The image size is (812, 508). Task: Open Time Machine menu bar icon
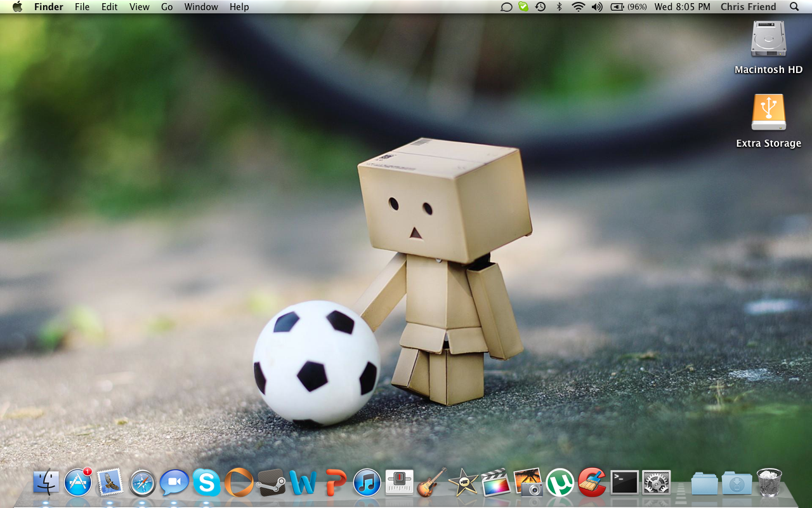click(540, 6)
